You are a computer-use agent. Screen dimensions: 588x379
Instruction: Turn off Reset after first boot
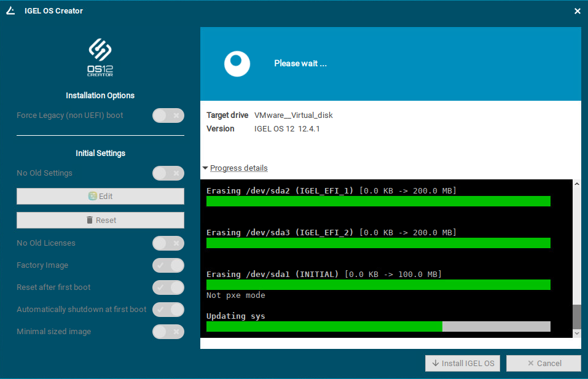coord(168,287)
